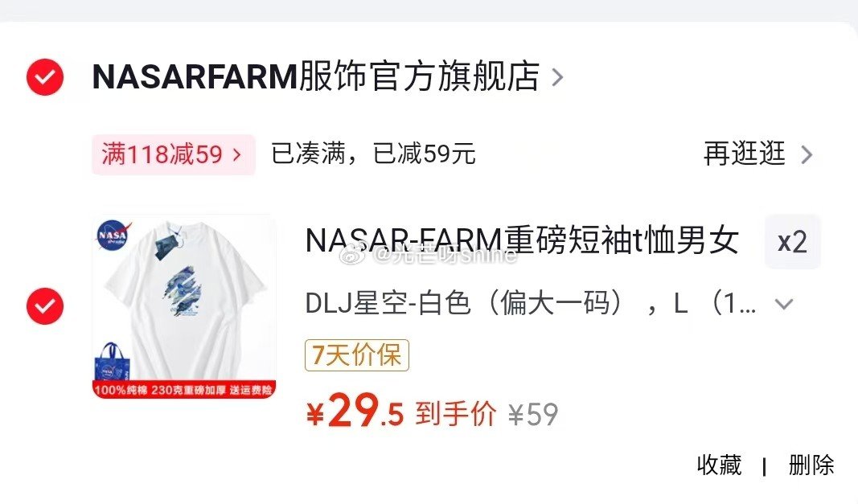Open the white t-shirt product thumbnail
The width and height of the screenshot is (858, 504).
pos(184,306)
